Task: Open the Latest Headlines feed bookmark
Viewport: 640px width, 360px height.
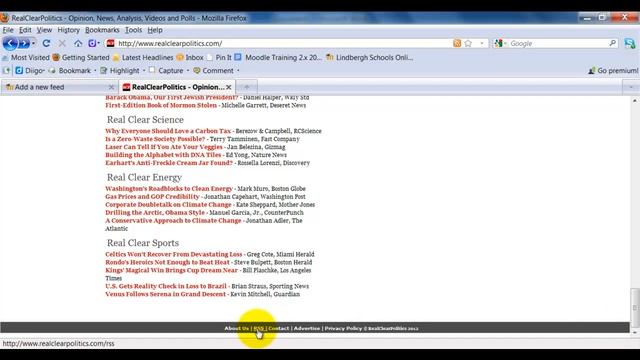Action: tap(143, 58)
